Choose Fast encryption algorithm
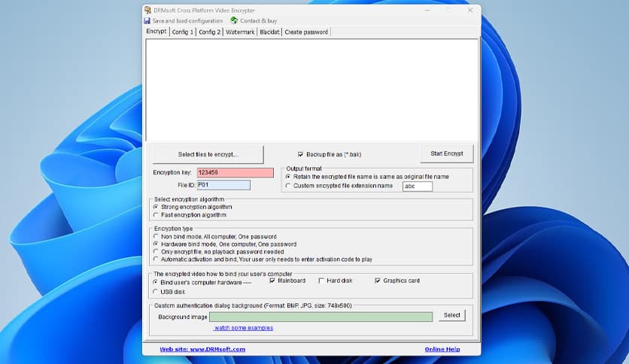This screenshot has width=629, height=364. pos(156,215)
